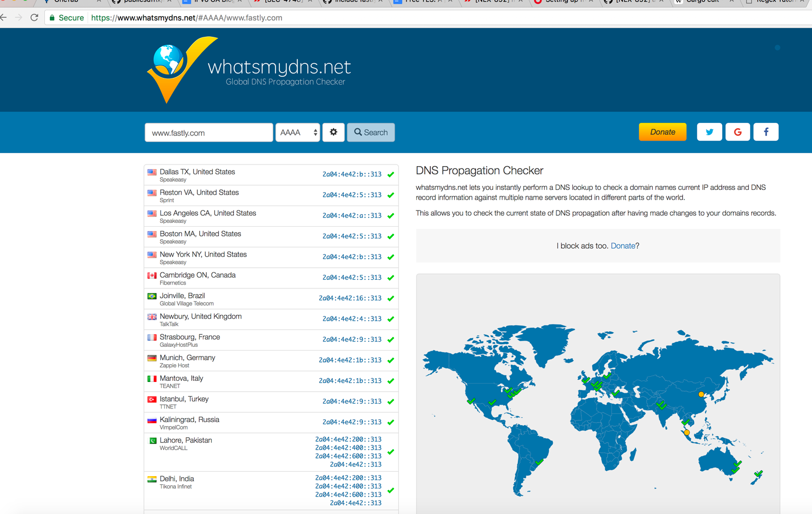812x514 pixels.
Task: Open the AAAA record type dropdown
Action: point(298,132)
